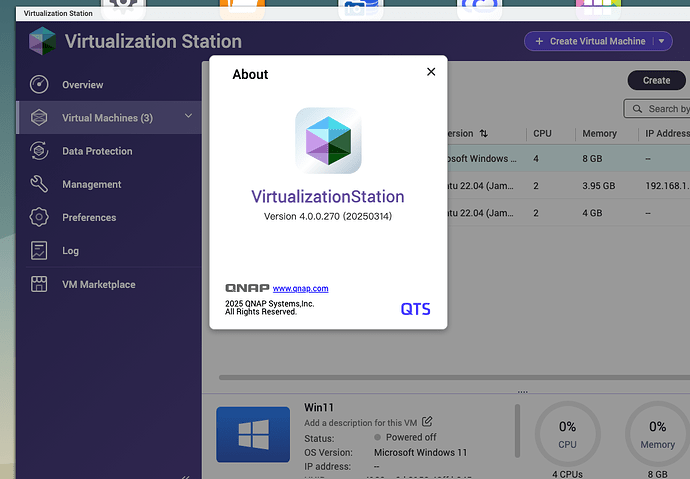The width and height of the screenshot is (690, 479).
Task: Click the 0% Memory gauge
Action: pos(657,434)
